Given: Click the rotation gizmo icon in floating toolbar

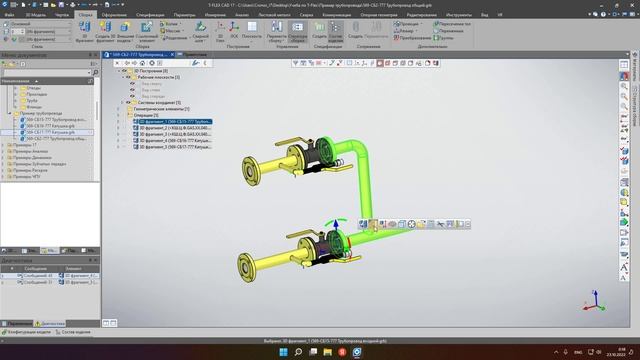Looking at the screenshot, I should pos(411,224).
